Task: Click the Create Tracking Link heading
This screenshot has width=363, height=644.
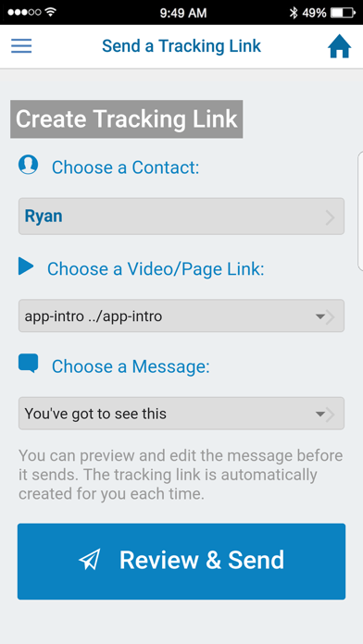Action: tap(126, 119)
